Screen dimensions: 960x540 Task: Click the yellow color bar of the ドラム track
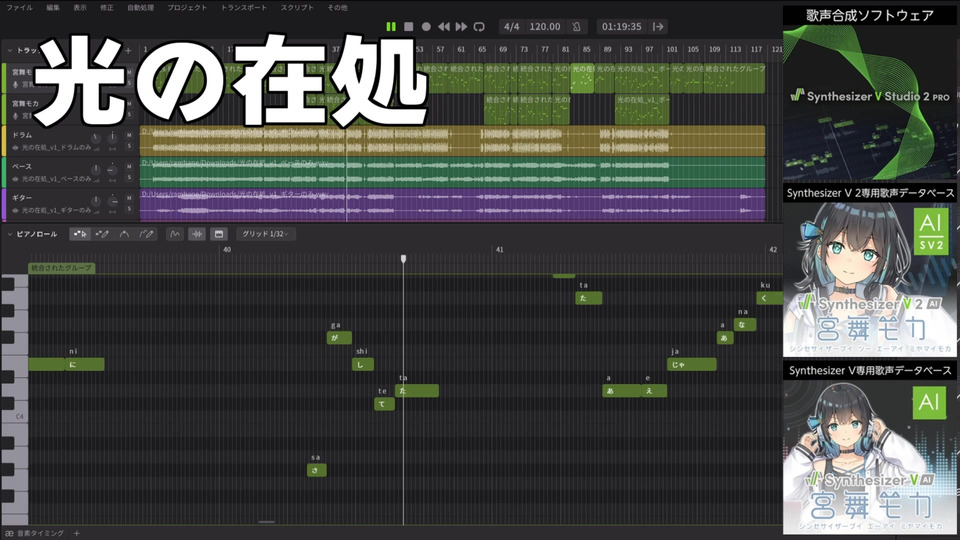click(3, 140)
